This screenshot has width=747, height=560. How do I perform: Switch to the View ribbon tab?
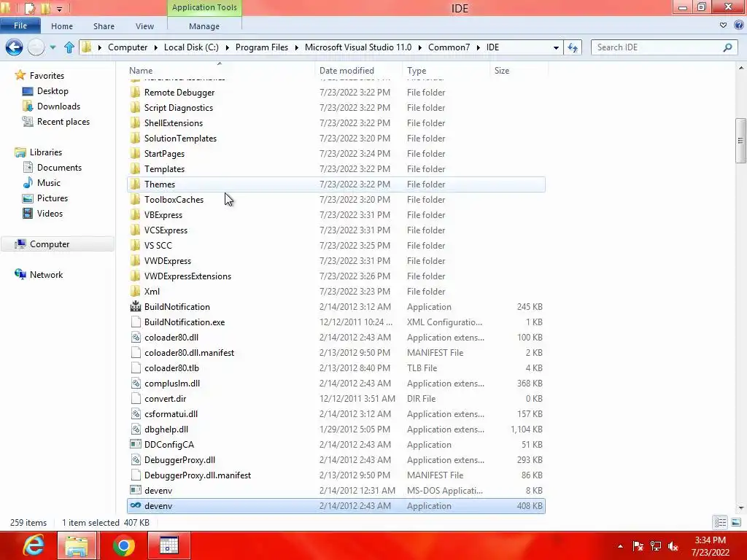(x=144, y=26)
